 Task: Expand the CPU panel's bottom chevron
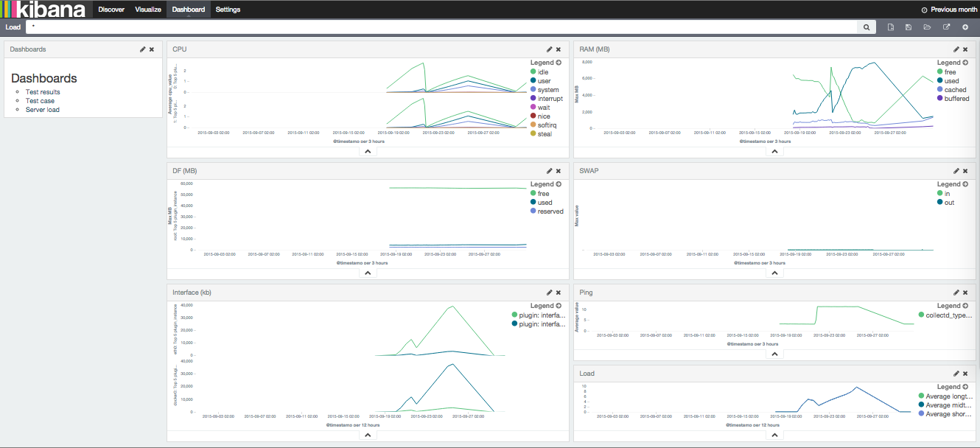coord(367,151)
